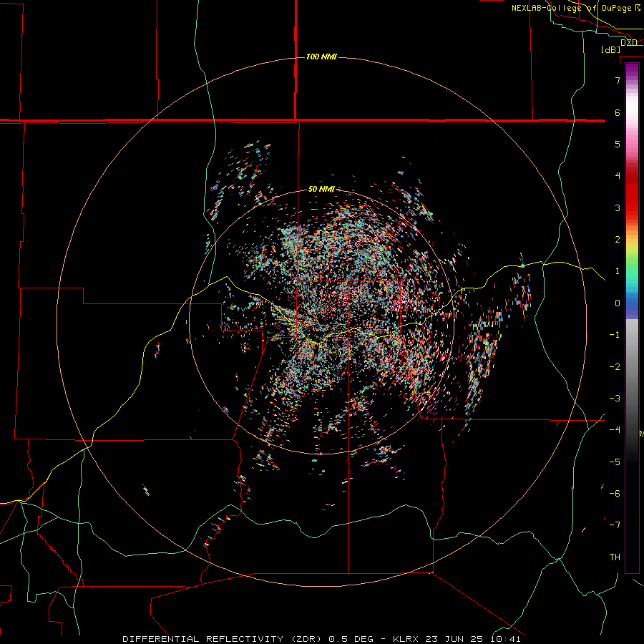This screenshot has height=644, width=644.
Task: Click the 3 dB scale label
Action: [x=618, y=208]
